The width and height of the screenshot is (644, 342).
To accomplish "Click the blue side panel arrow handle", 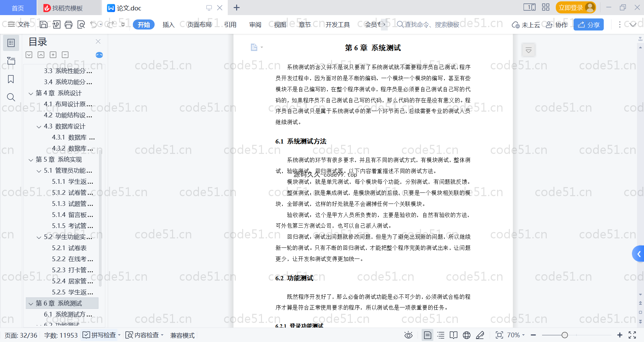I will point(639,254).
